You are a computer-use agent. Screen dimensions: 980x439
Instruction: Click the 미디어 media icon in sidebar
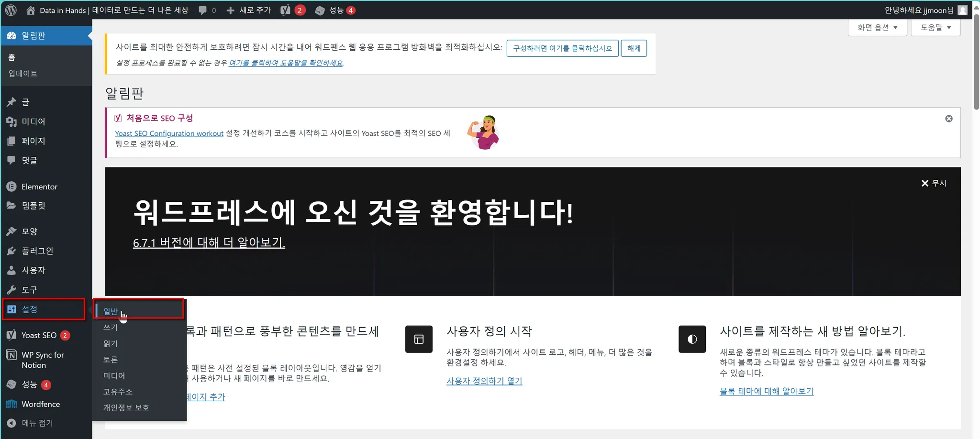[11, 121]
